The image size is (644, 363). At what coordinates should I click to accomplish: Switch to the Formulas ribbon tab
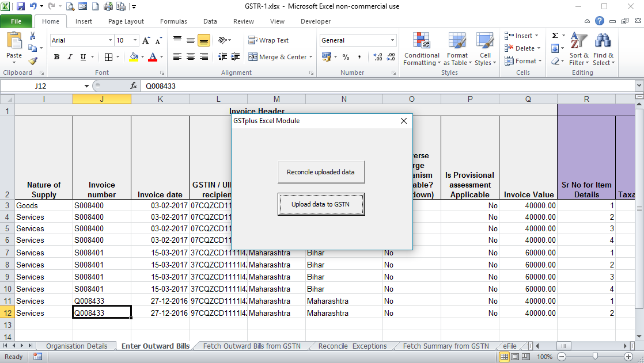[173, 21]
